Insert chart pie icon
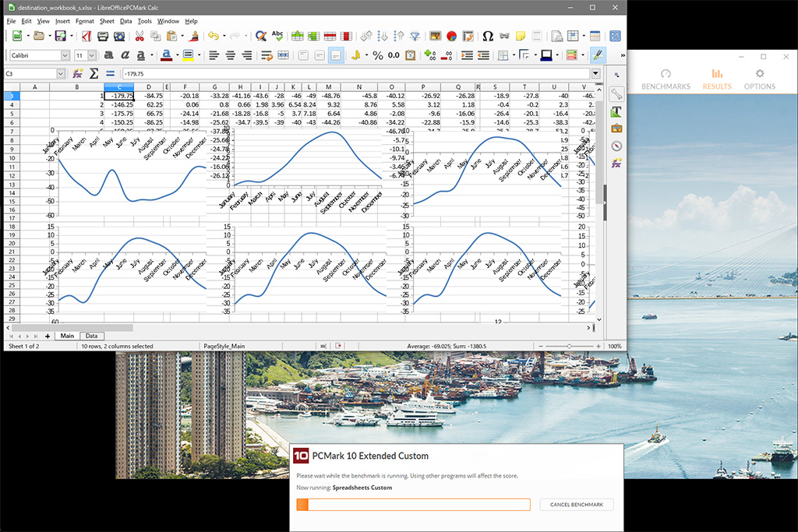The width and height of the screenshot is (798, 532). [x=451, y=36]
